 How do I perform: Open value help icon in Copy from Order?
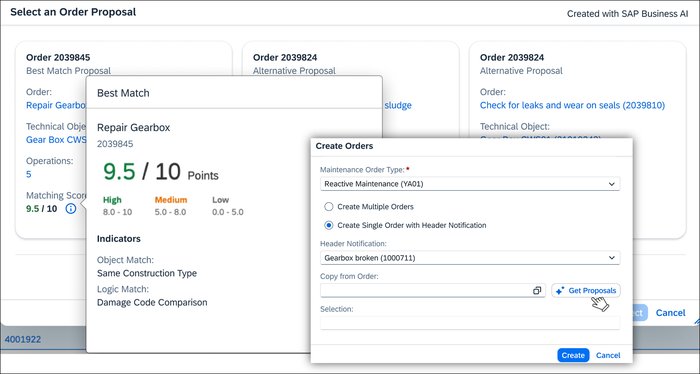537,291
